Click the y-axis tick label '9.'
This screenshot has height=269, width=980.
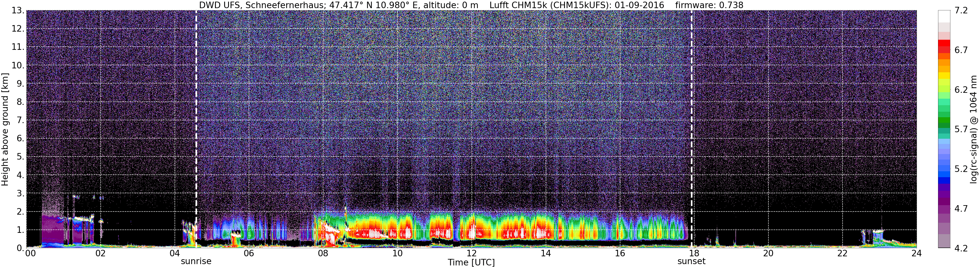(20, 84)
